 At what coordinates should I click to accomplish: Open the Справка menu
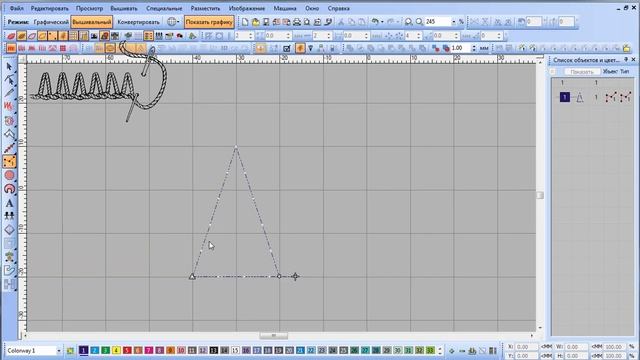(x=338, y=8)
